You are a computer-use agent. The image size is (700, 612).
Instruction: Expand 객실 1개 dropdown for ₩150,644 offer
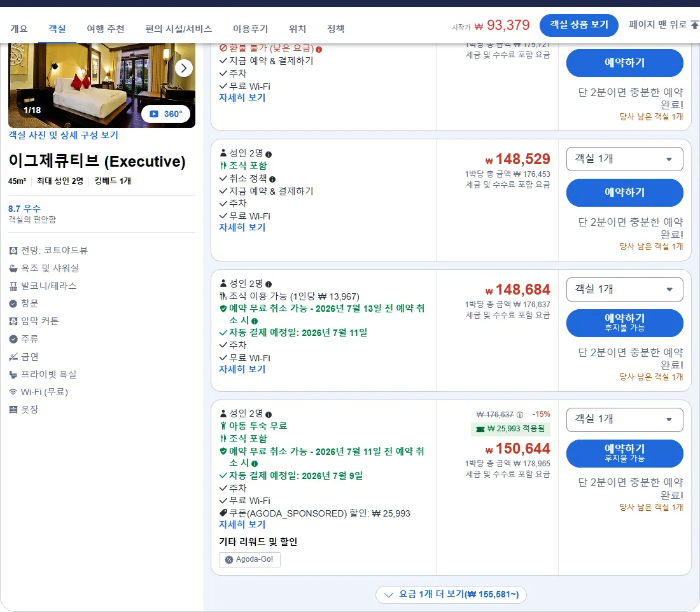pos(624,420)
